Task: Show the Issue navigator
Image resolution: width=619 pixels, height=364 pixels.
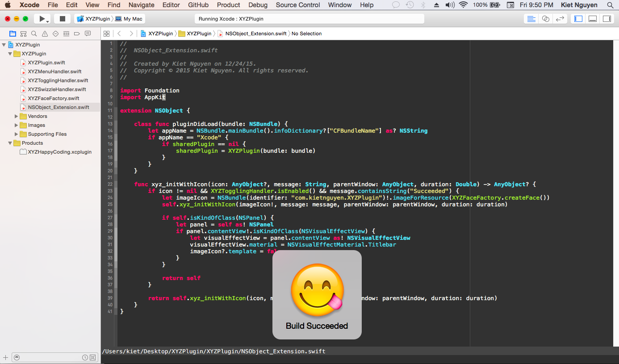Action: 45,33
